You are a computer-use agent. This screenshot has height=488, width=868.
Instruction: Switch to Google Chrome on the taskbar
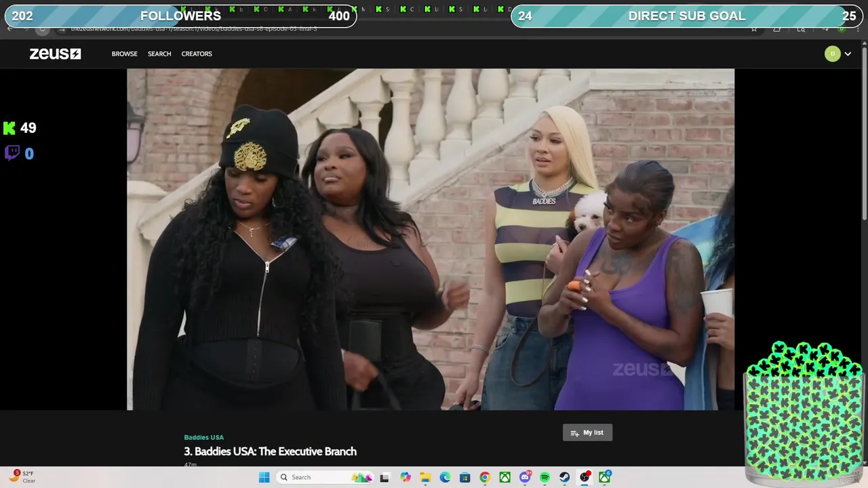[x=485, y=477]
